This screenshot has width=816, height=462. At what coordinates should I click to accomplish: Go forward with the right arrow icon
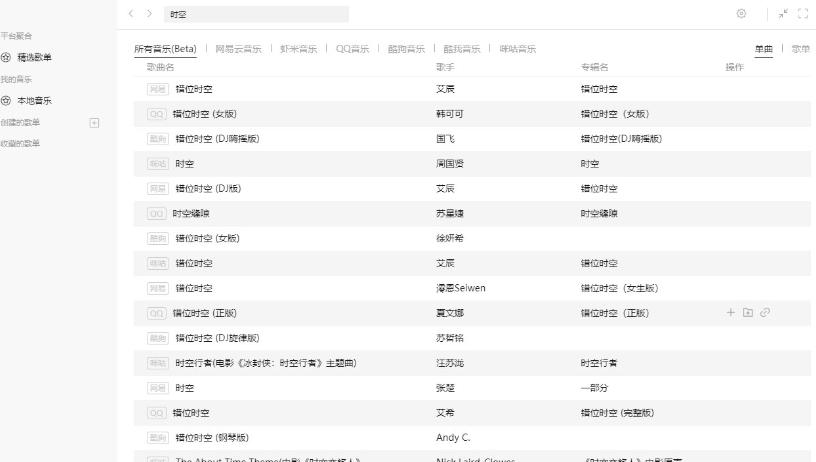tap(149, 14)
